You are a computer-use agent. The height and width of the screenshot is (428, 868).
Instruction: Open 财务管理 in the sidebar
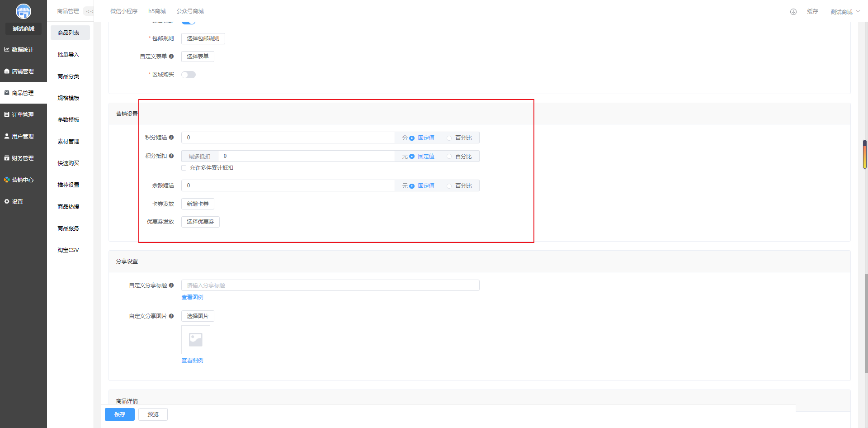(23, 158)
